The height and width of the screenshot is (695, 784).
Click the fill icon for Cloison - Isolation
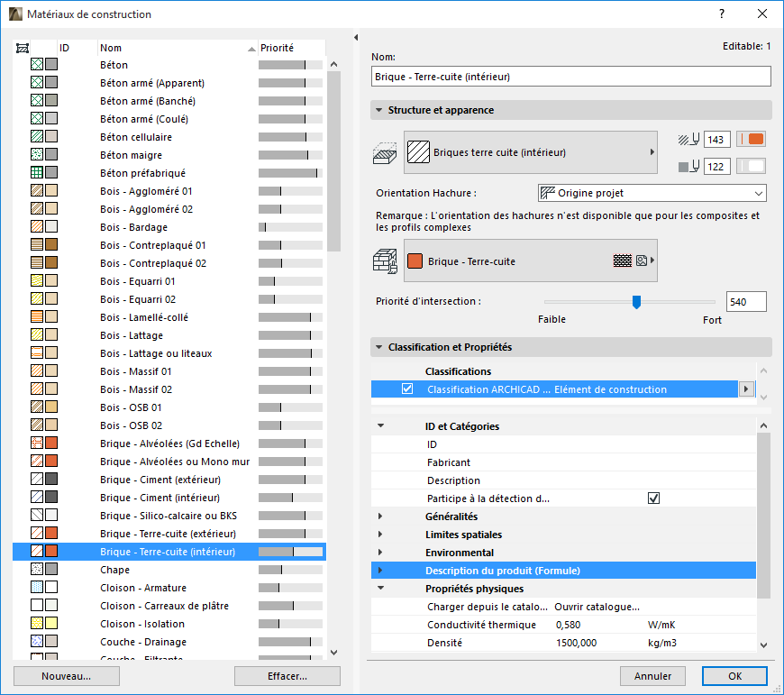pyautogui.click(x=37, y=623)
